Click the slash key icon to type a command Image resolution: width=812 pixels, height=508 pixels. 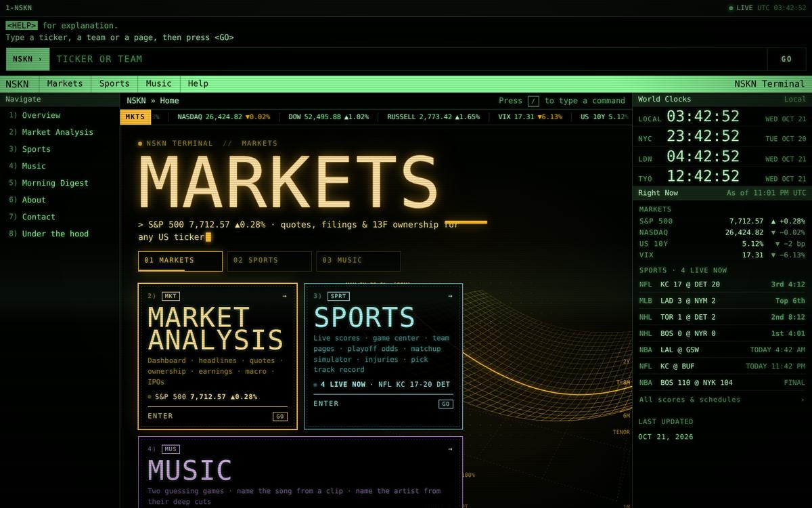pos(533,101)
